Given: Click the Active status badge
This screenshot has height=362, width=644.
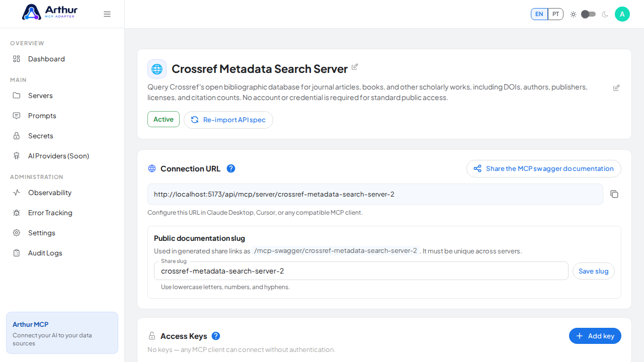Looking at the screenshot, I should [164, 119].
